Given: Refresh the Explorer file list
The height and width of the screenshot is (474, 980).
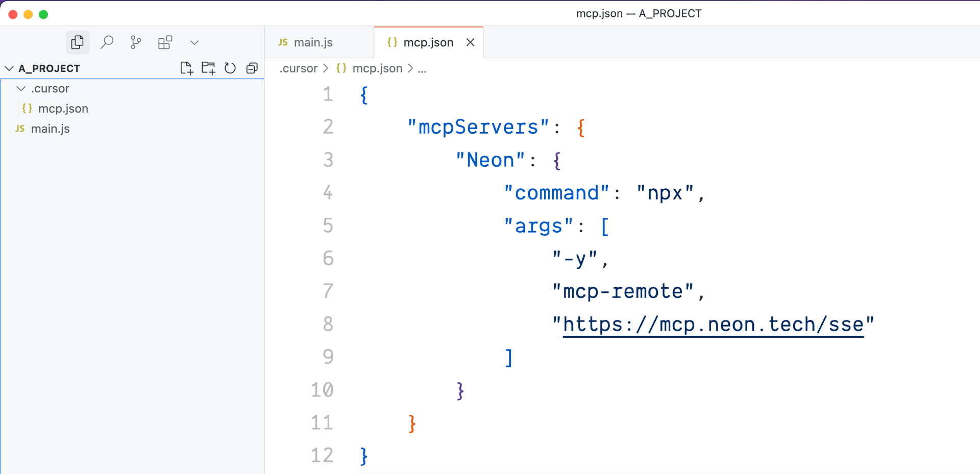Looking at the screenshot, I should (230, 68).
